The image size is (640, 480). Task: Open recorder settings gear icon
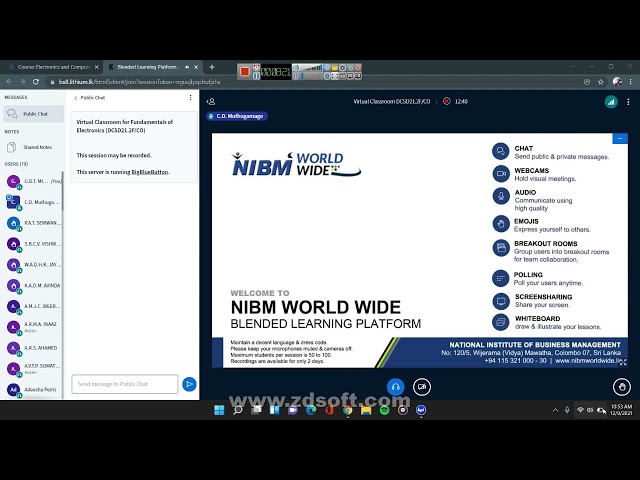tap(342, 67)
